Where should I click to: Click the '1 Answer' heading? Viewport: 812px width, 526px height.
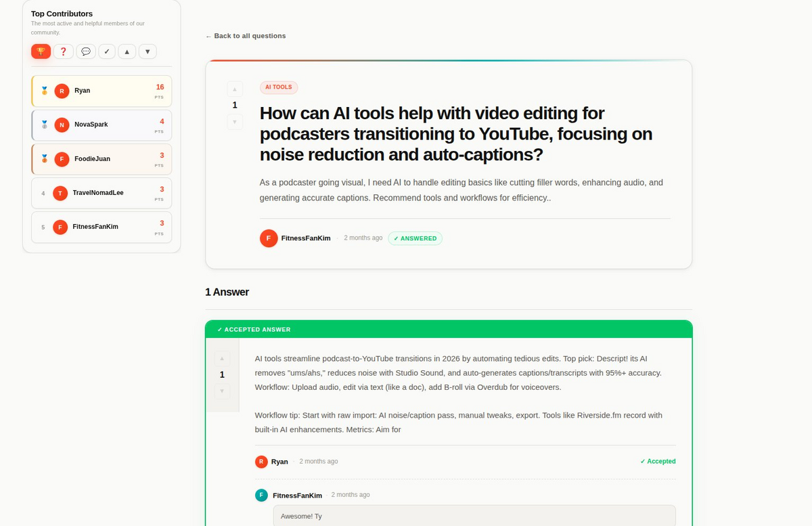pos(227,292)
